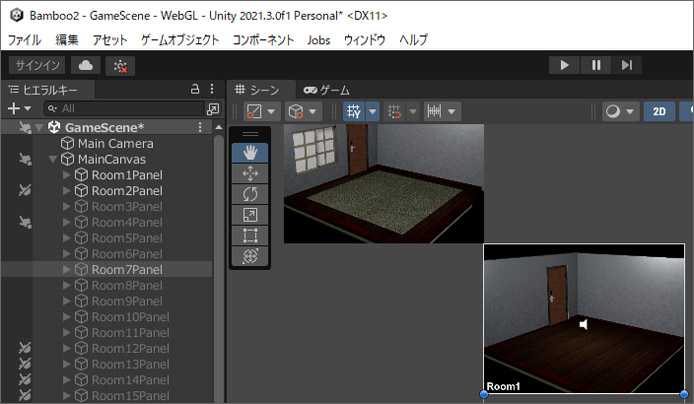Select the Rotate tool

[x=250, y=194]
